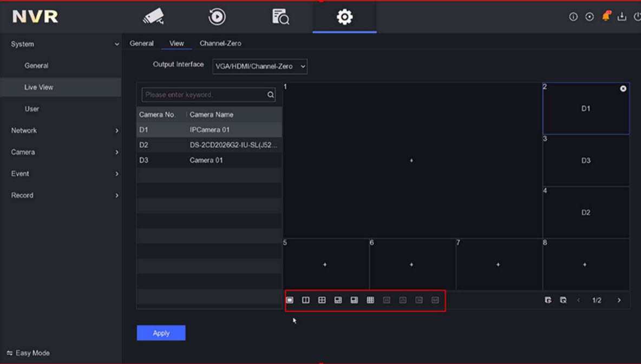The image size is (641, 364).
Task: Open the file search icon
Action: point(280,17)
